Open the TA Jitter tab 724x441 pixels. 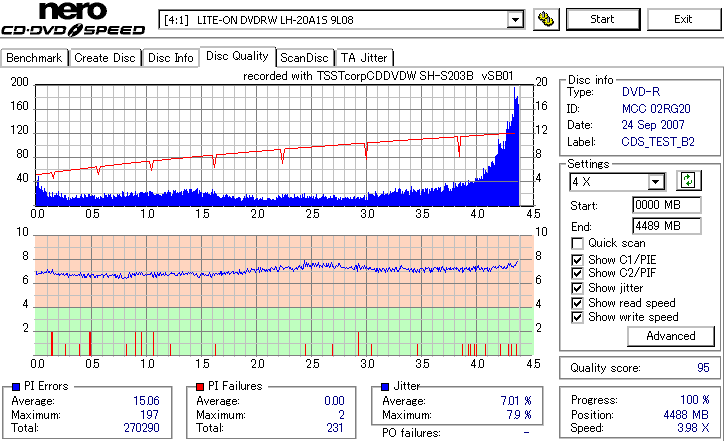pos(364,58)
